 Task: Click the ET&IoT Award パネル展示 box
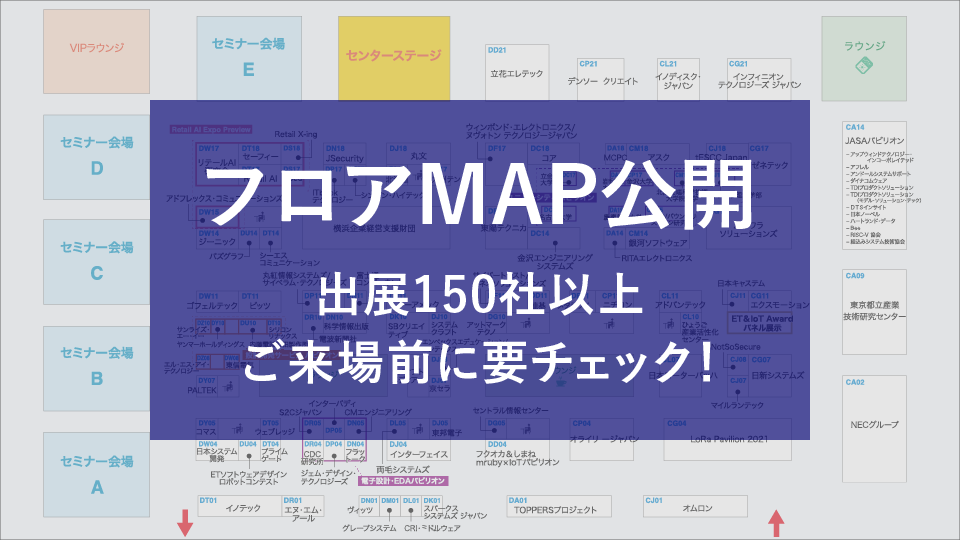(x=762, y=323)
